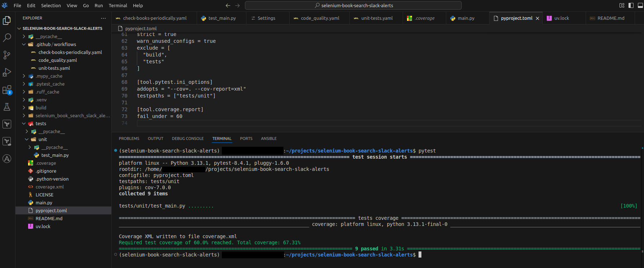
Task: Open the Terminal menu
Action: [x=118, y=5]
